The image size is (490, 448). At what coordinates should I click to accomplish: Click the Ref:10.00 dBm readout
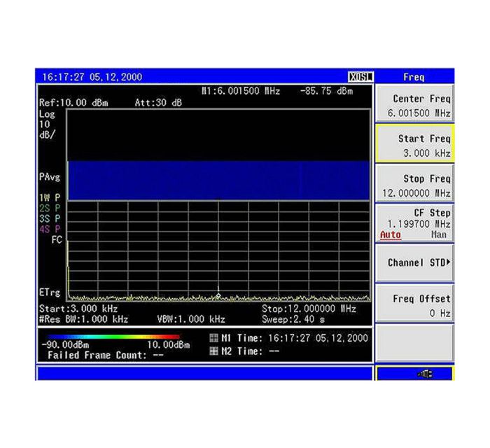(x=73, y=103)
